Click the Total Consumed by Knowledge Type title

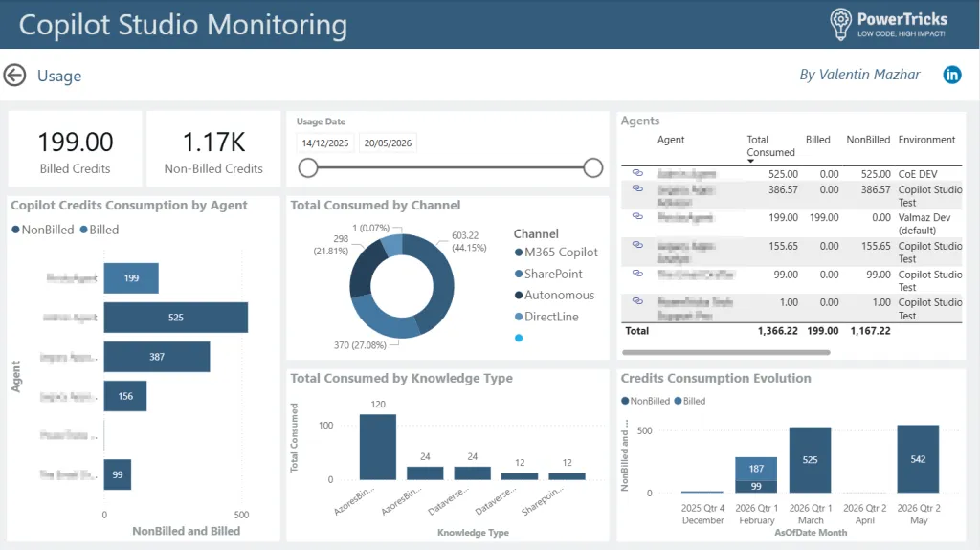click(x=401, y=378)
